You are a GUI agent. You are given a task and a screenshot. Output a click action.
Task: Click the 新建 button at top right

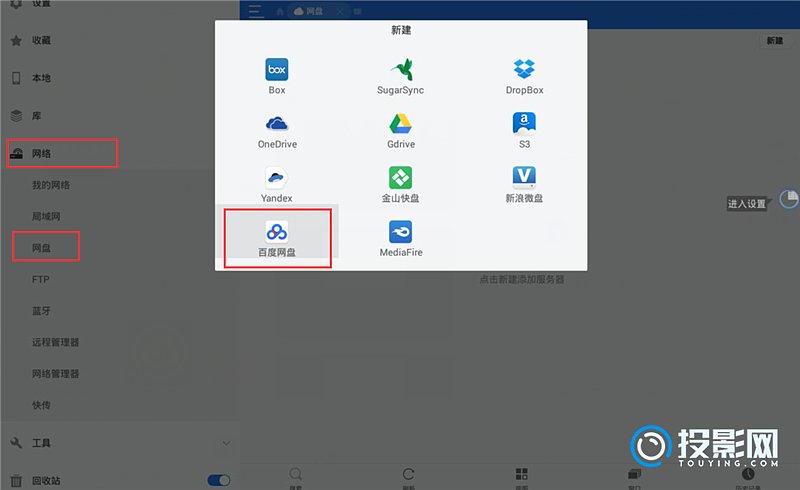pos(774,40)
